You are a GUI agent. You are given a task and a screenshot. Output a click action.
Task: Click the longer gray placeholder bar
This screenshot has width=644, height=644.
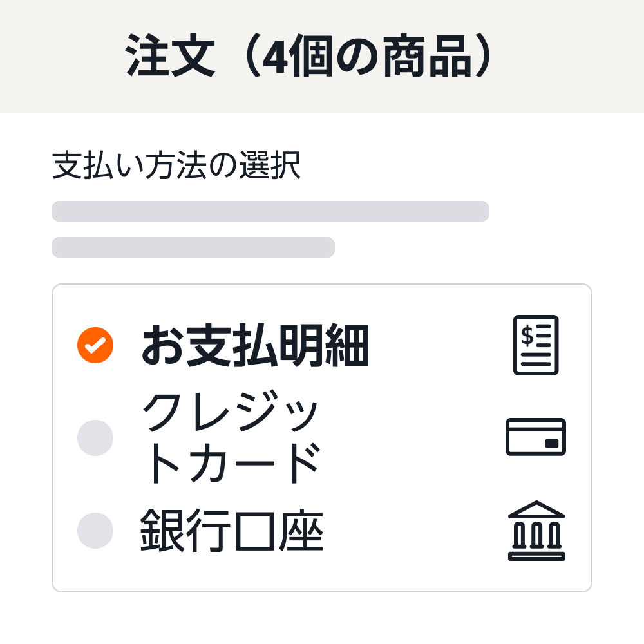(x=270, y=211)
